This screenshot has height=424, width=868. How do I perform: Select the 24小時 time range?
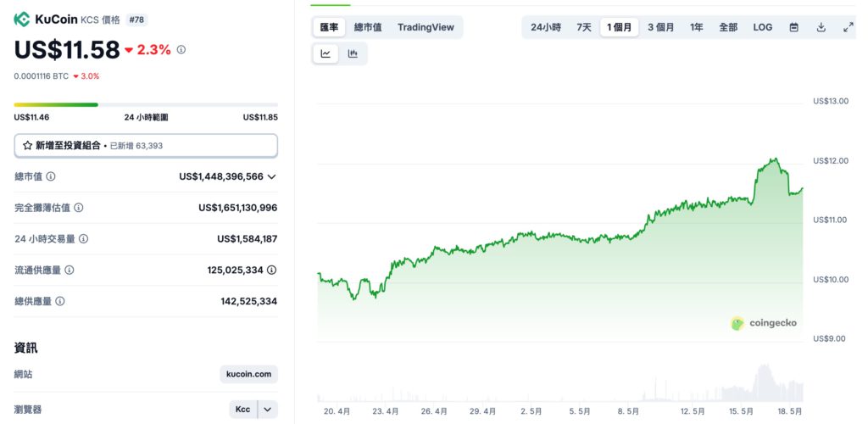click(x=546, y=27)
